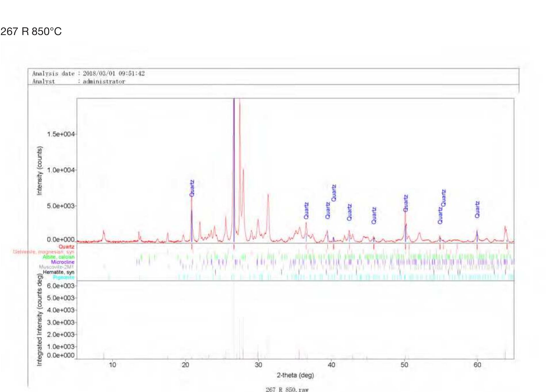Screen dimensions: 546x392
Task: Select the Albite, calcian legend entry
Action: coord(58,257)
